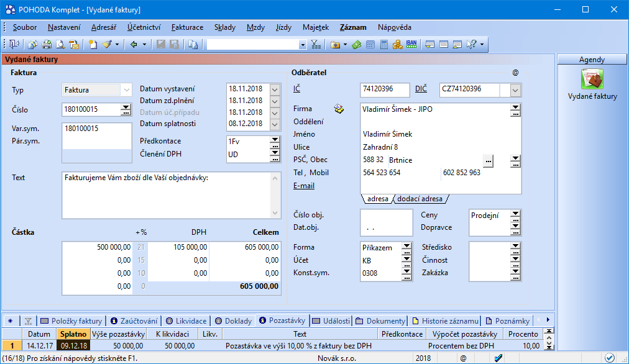Open Datum vystavení date picker arrow
This screenshot has height=364, width=629.
(x=275, y=89)
